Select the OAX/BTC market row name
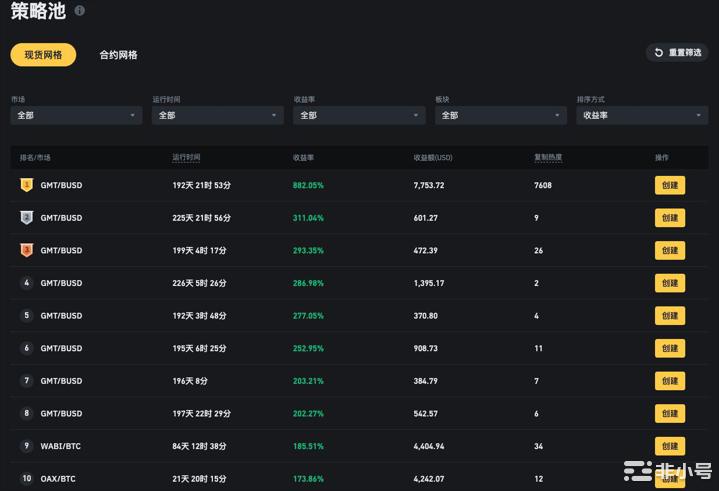719x491 pixels. [58, 479]
